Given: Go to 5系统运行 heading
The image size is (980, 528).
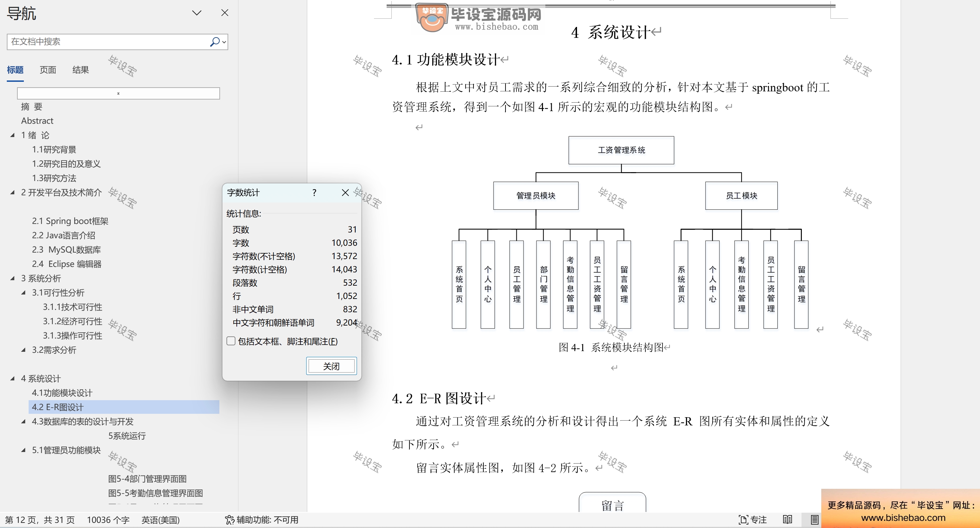Looking at the screenshot, I should [x=127, y=436].
